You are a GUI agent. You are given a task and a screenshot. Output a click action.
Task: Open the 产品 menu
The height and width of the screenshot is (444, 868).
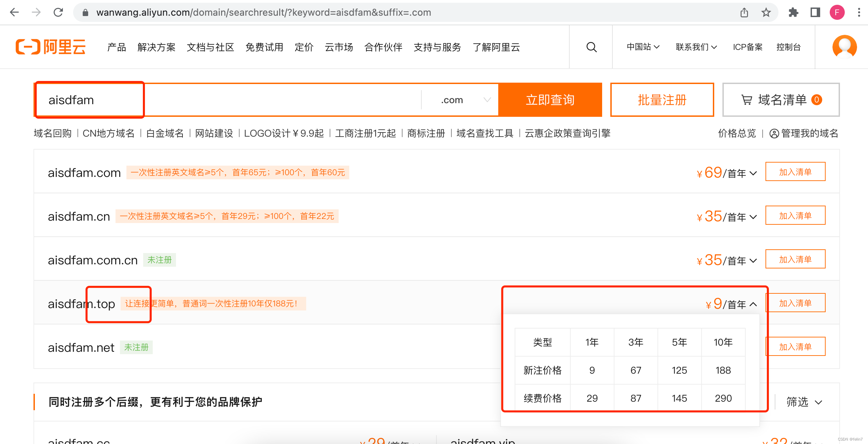(117, 47)
